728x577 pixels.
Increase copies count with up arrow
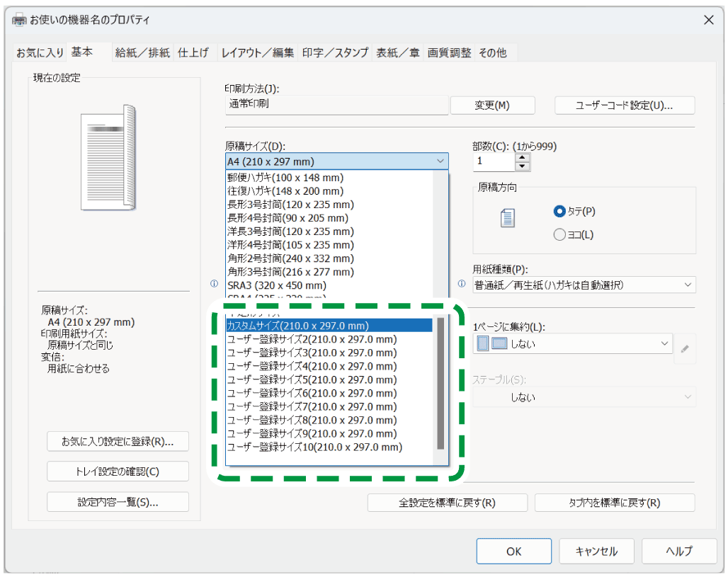(523, 157)
